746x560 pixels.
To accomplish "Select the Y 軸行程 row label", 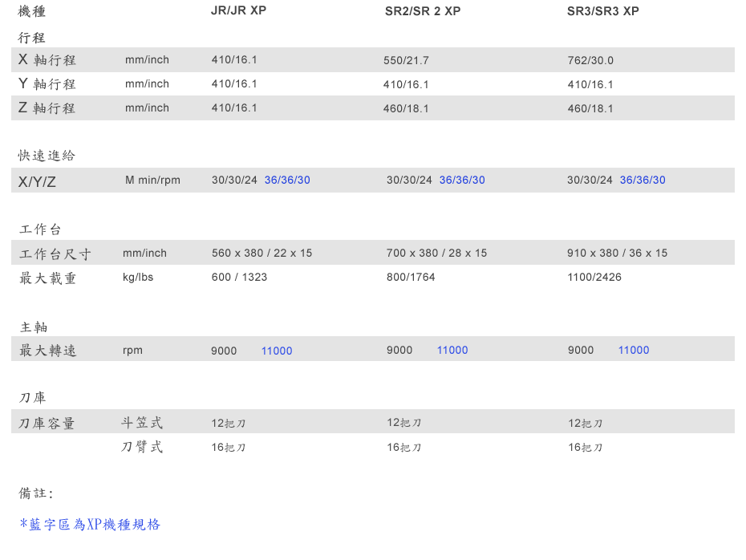I will click(x=47, y=83).
